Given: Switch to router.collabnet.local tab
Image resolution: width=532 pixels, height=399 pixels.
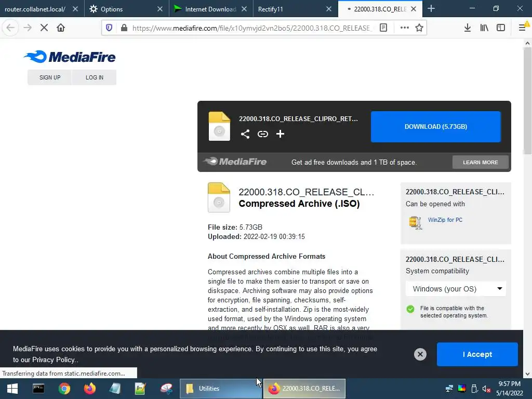Looking at the screenshot, I should pyautogui.click(x=35, y=9).
